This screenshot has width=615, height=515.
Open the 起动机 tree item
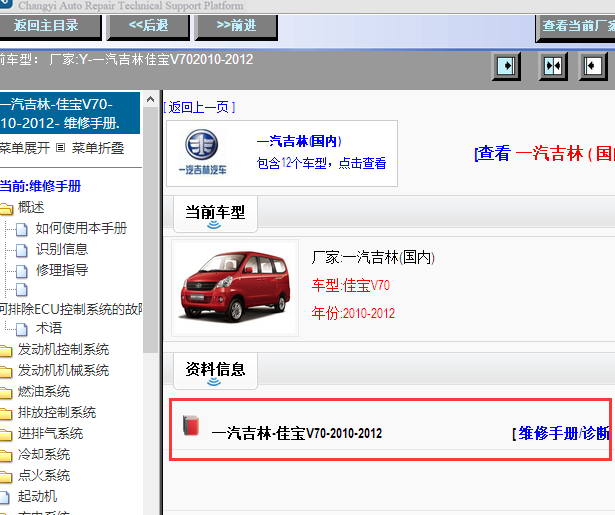pyautogui.click(x=37, y=497)
